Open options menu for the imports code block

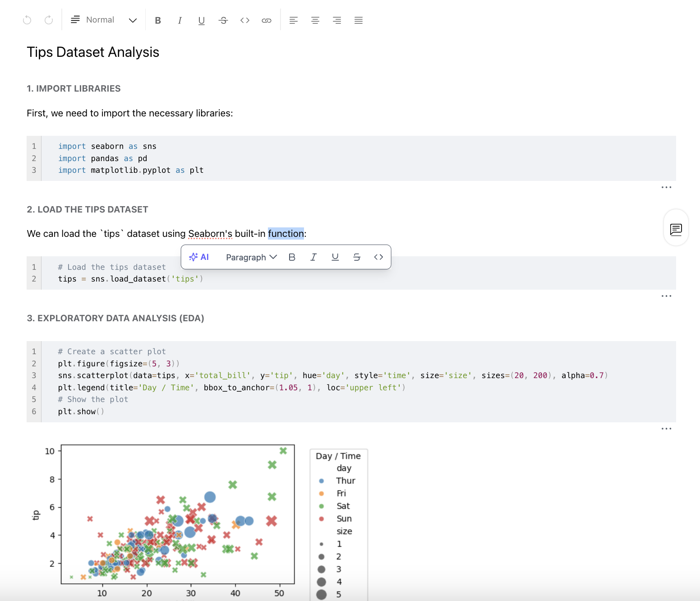pos(666,187)
